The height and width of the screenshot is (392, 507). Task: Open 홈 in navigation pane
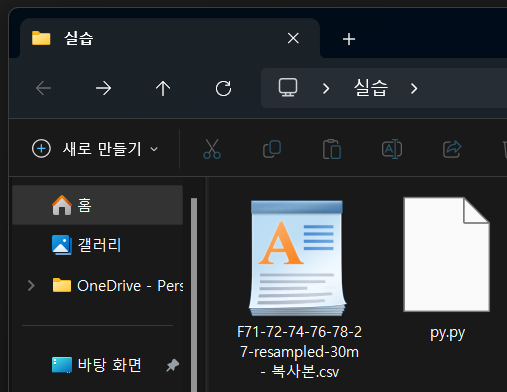click(97, 205)
